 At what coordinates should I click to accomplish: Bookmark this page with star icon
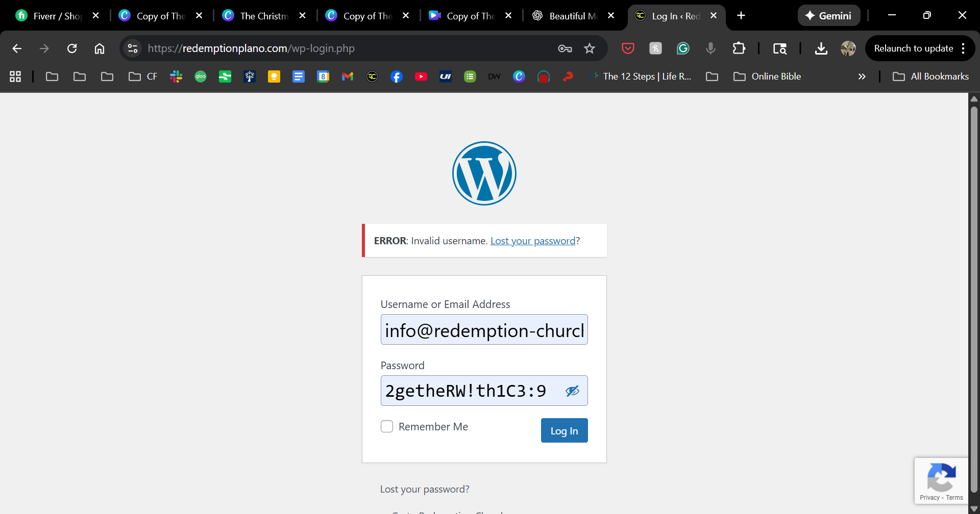coord(590,48)
